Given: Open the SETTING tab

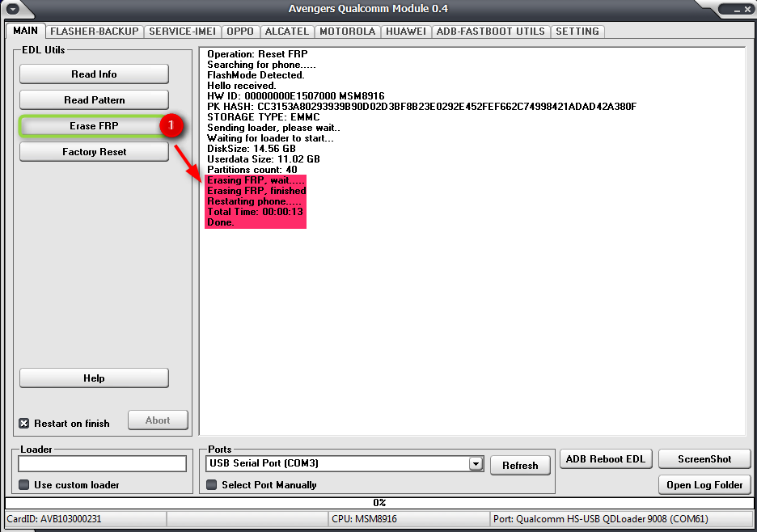Looking at the screenshot, I should pyautogui.click(x=577, y=32).
